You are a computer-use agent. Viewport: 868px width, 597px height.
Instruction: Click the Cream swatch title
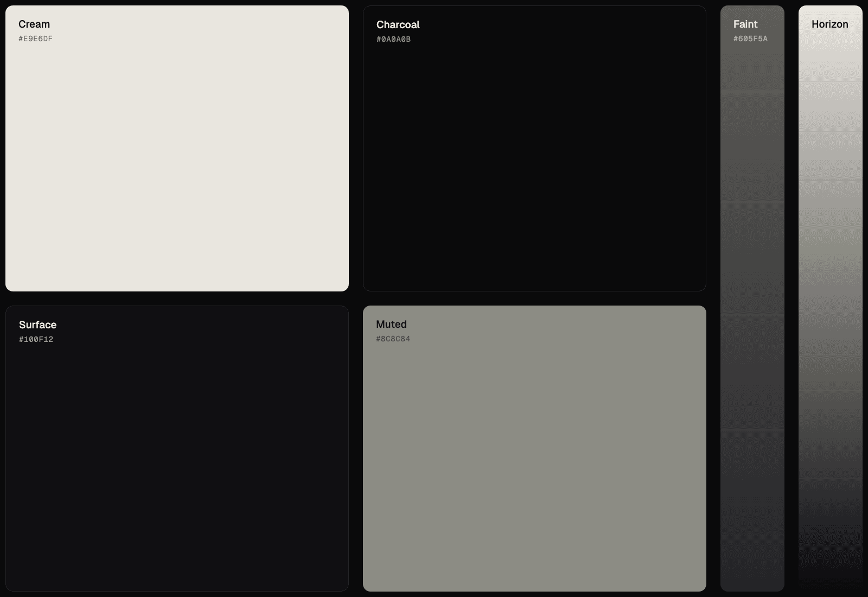coord(34,24)
